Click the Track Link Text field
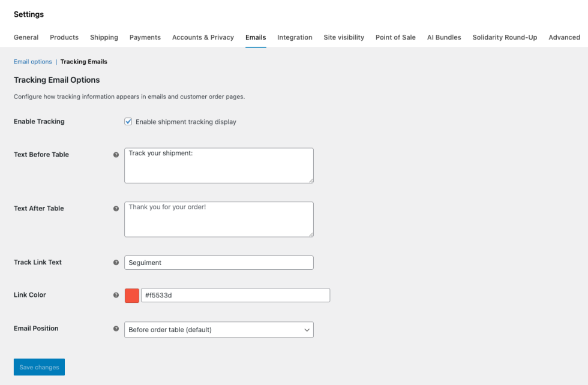Screen dimensions: 588x385 coord(218,263)
